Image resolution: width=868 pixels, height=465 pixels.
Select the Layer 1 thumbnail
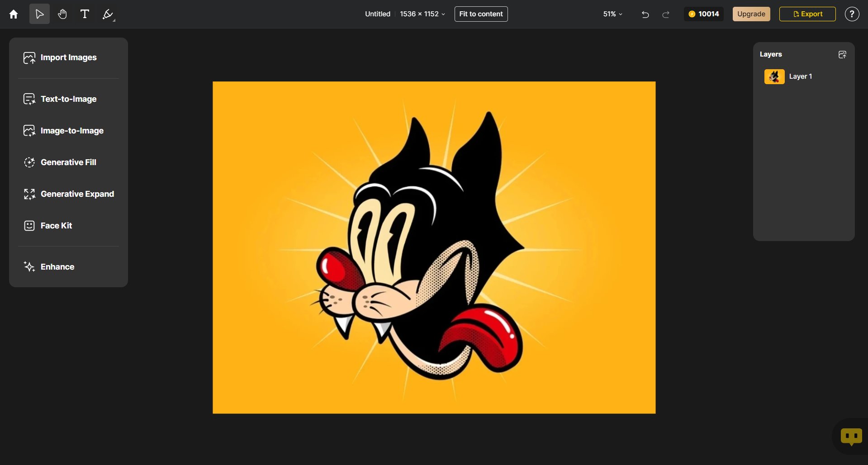tap(774, 77)
